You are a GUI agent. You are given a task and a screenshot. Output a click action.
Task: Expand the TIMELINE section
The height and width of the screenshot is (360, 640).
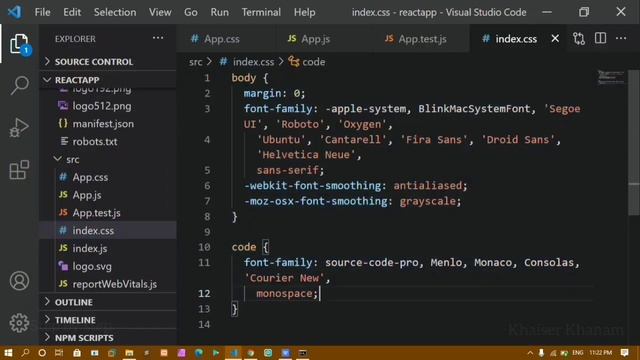(x=108, y=320)
